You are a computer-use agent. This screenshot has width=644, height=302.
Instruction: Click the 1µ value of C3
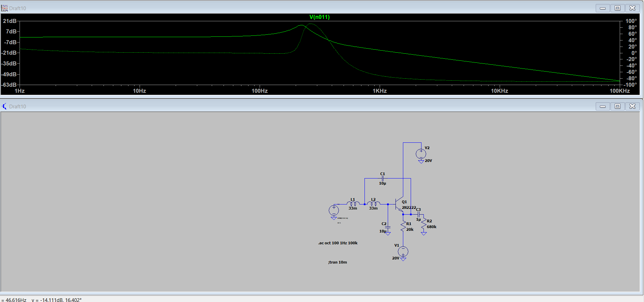pyautogui.click(x=418, y=219)
